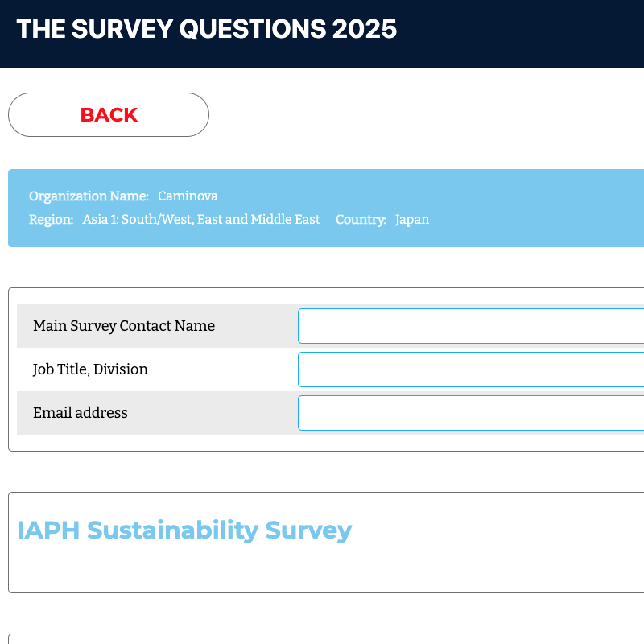Click the Main Survey Contact Name label
Screen dimensions: 644x644
pyautogui.click(x=124, y=326)
